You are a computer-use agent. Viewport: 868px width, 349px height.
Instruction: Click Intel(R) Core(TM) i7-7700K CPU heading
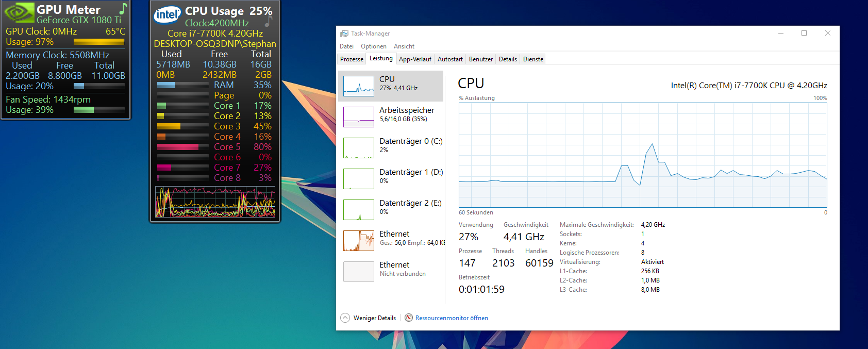click(x=749, y=86)
